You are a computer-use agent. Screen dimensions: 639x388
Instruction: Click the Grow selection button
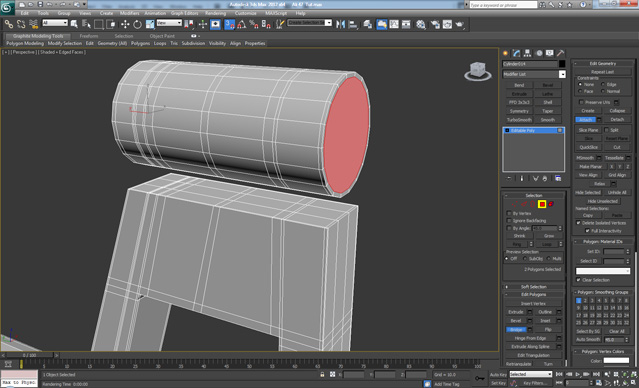coord(549,236)
